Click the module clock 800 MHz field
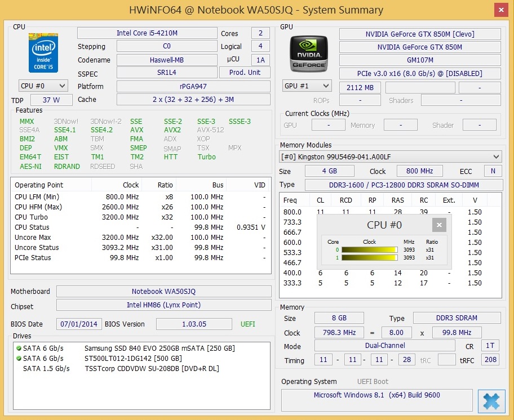This screenshot has width=514, height=420. [419, 171]
